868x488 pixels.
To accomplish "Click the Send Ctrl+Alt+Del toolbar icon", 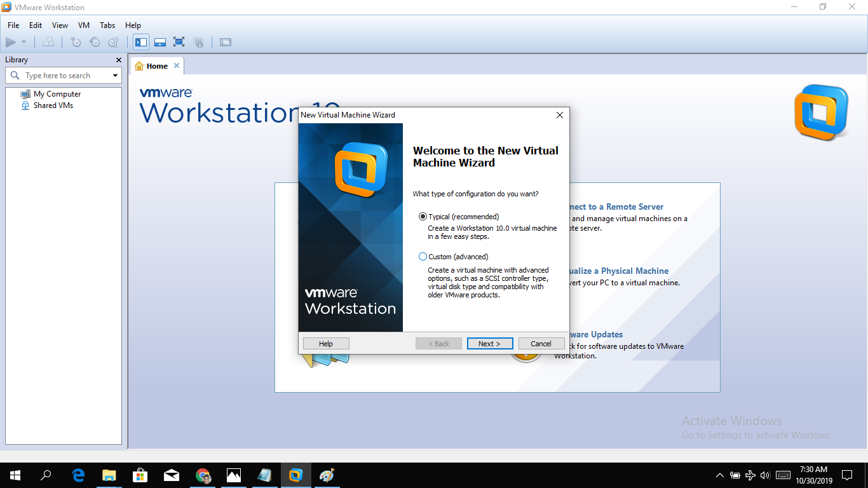I will (48, 43).
